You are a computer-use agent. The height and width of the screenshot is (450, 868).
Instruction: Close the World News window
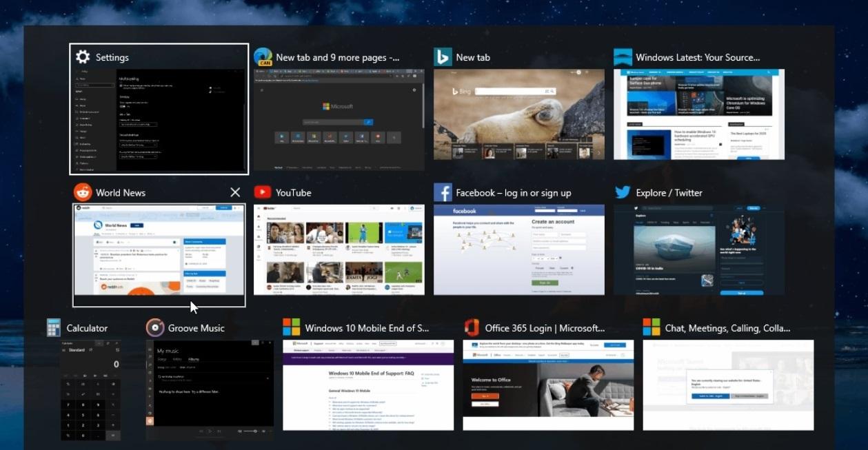[x=235, y=192]
